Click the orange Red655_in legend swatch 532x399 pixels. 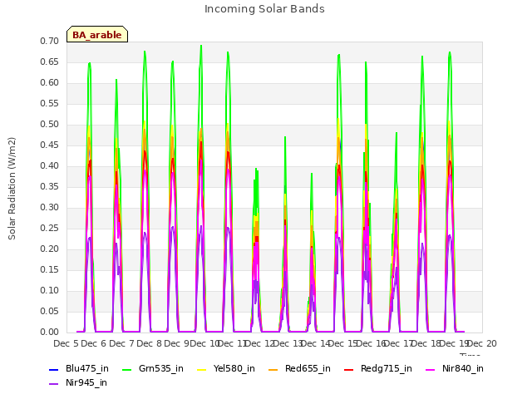tap(273, 369)
